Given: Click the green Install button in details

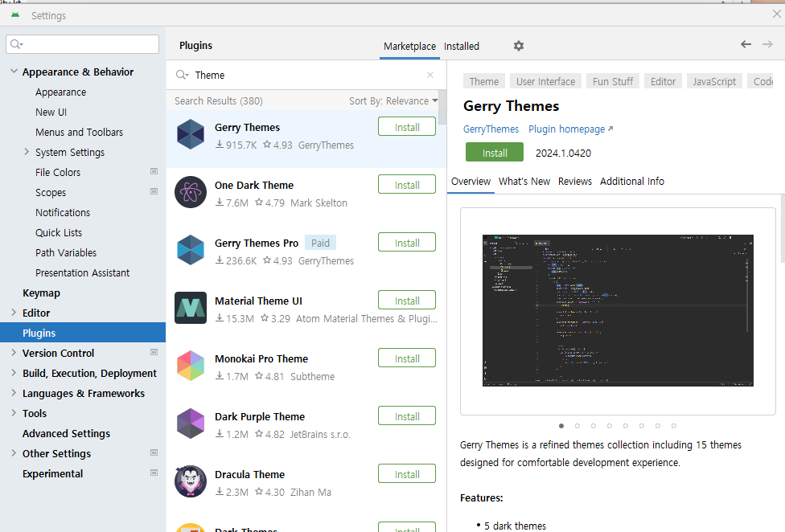Looking at the screenshot, I should pos(495,153).
